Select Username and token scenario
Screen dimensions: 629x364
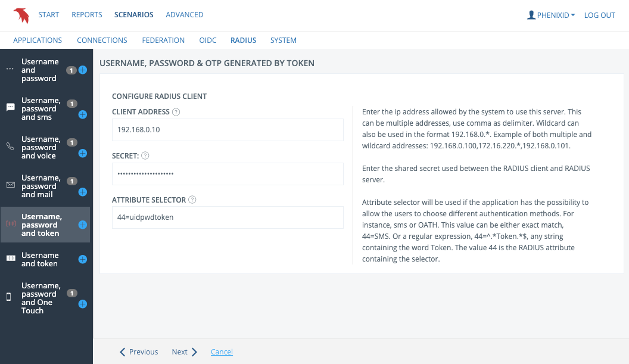pos(40,259)
